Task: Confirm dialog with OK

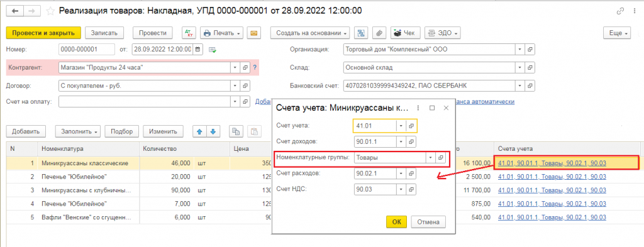Action: point(396,222)
